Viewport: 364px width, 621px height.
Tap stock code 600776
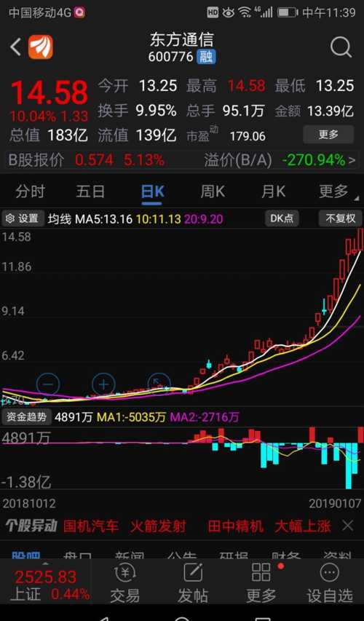click(x=170, y=57)
